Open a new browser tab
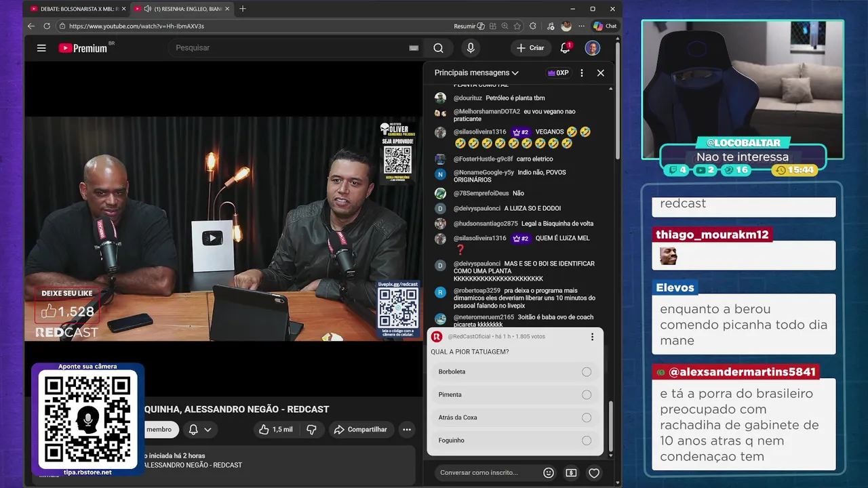 tap(243, 9)
